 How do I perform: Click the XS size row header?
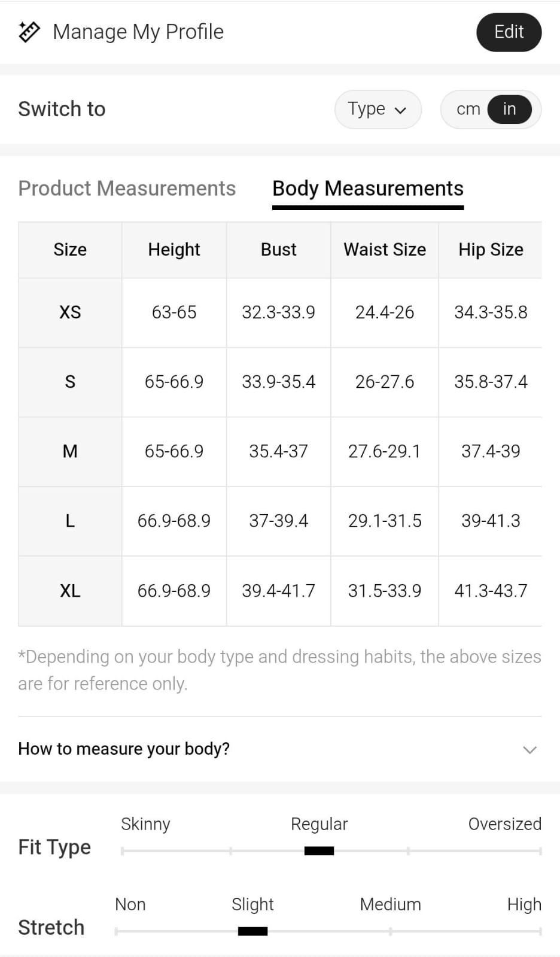pyautogui.click(x=70, y=312)
